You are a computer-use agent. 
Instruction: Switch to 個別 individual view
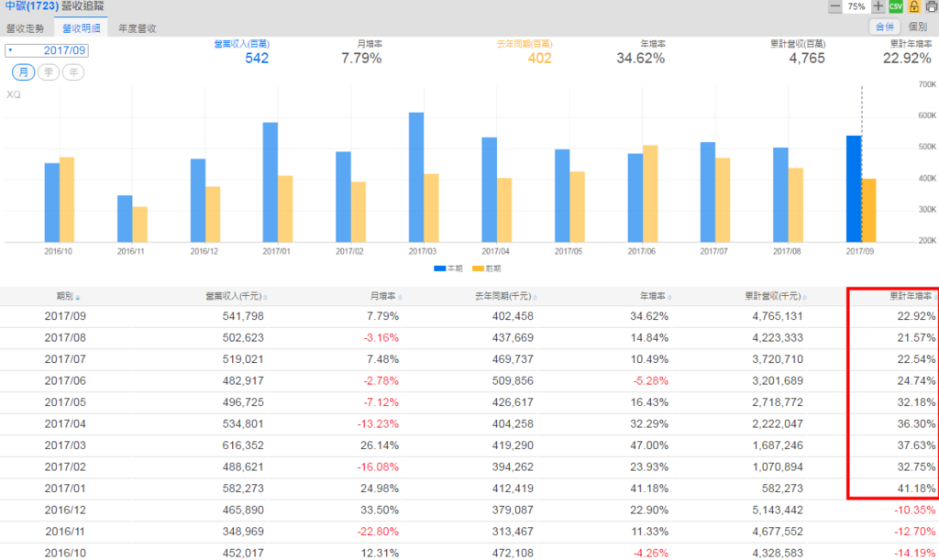point(918,27)
